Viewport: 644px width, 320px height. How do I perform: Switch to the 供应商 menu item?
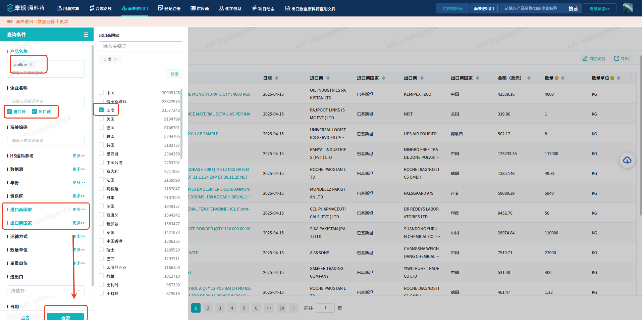(x=200, y=8)
